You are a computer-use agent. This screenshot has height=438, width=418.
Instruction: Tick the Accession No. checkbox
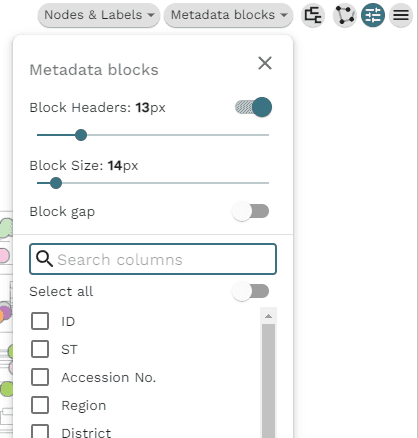point(40,377)
